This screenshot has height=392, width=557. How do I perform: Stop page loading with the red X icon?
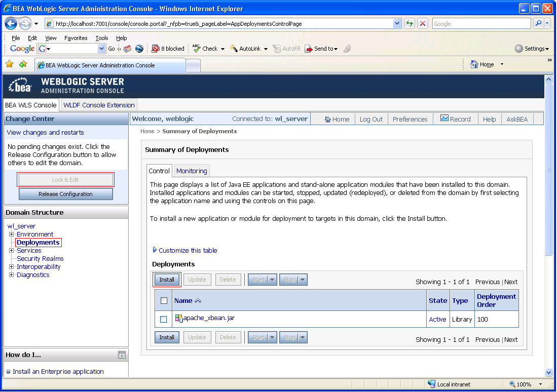[x=423, y=24]
